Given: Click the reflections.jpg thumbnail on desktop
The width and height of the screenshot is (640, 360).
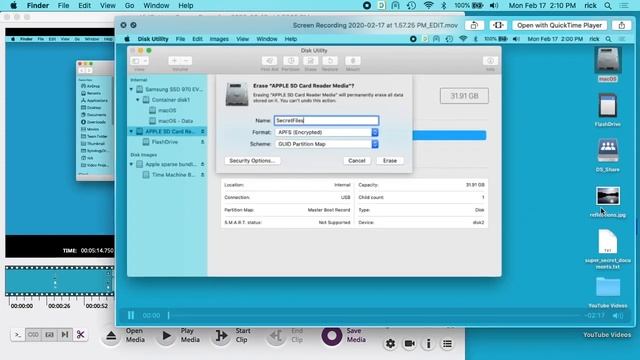Looking at the screenshot, I should 608,196.
